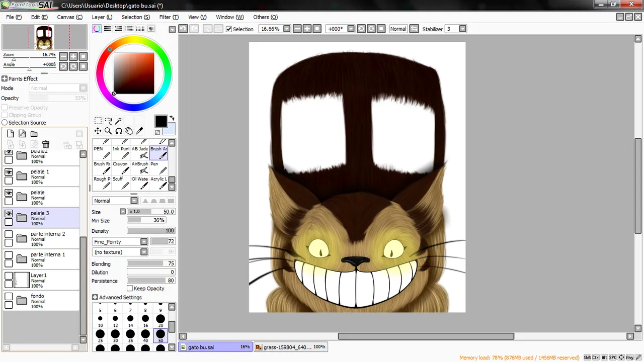Screen dimensions: 644x362
Task: Expand the Paints Effect section
Action: (x=4, y=79)
